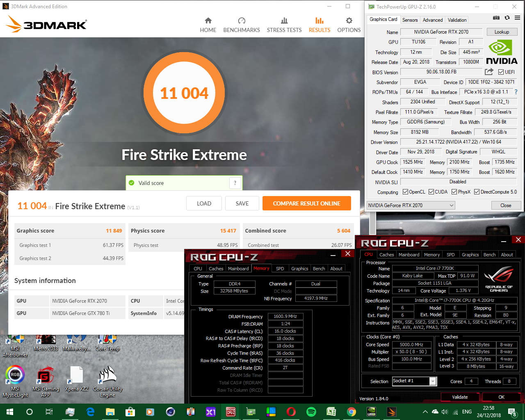Screen dimensions: 525x420
Task: Open Metro 2033 desktop shortcut
Action: [46, 343]
